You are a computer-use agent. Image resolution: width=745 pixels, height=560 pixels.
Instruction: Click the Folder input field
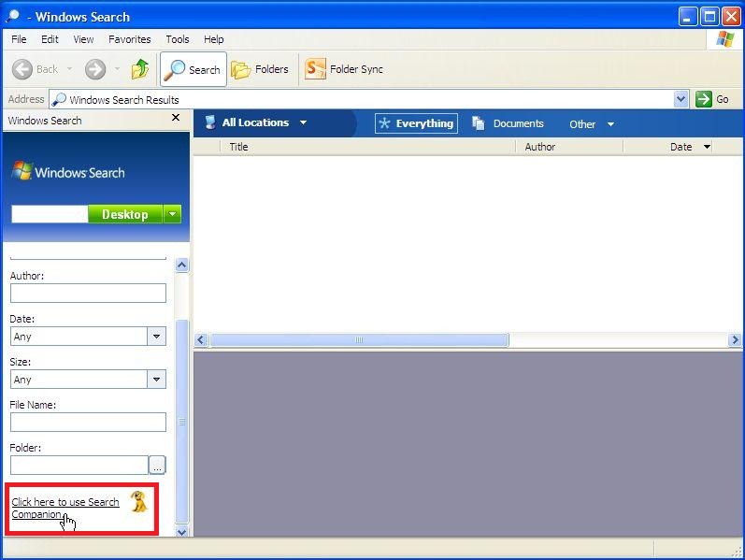click(79, 465)
